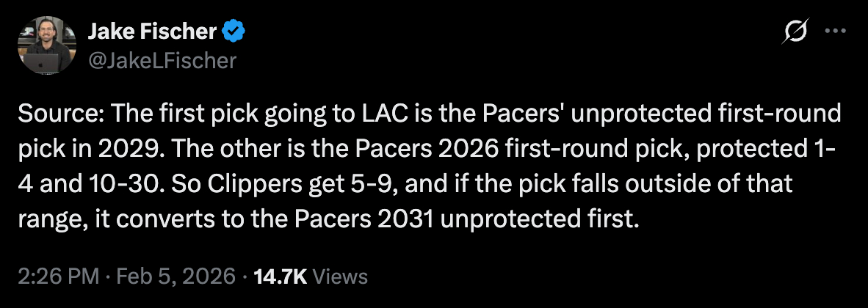Open the Jake Fischer display name
The width and height of the screenshot is (868, 308).
coord(153,32)
